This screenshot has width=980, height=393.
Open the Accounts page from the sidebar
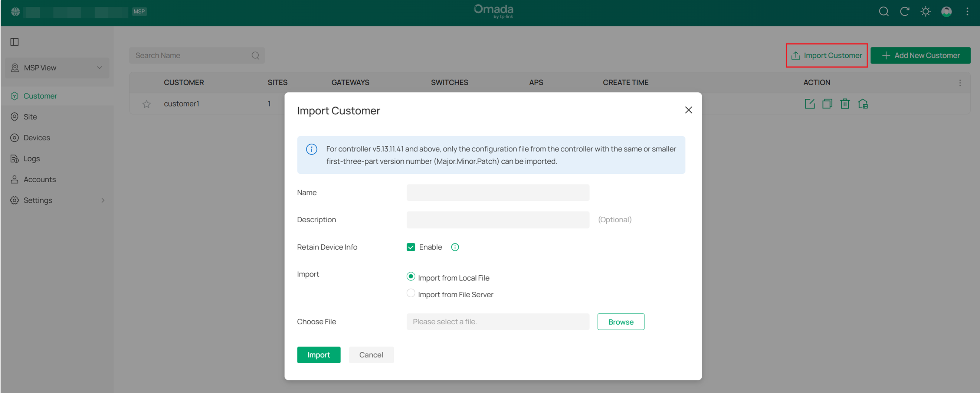pyautogui.click(x=40, y=179)
